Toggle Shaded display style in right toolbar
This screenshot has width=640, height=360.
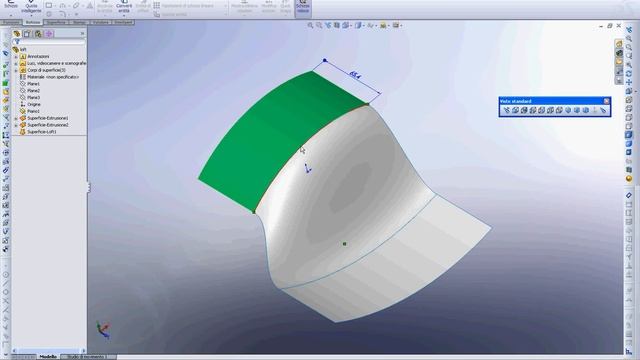[629, 144]
